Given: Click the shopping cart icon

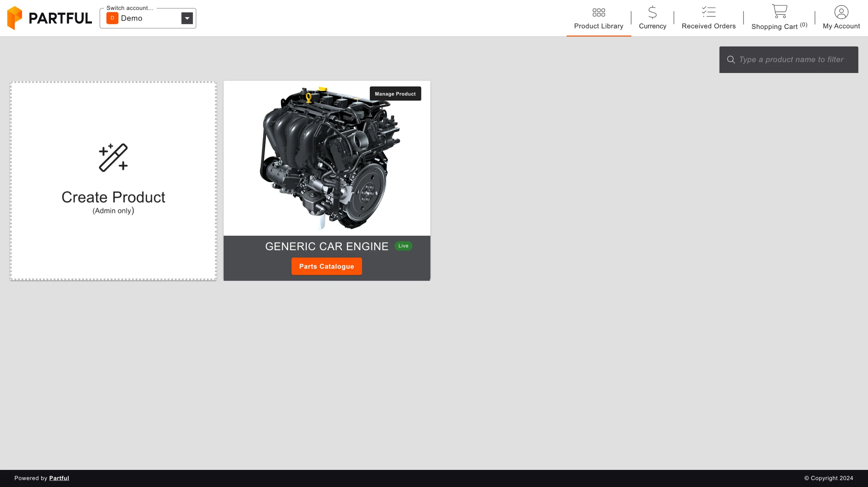Looking at the screenshot, I should point(779,11).
